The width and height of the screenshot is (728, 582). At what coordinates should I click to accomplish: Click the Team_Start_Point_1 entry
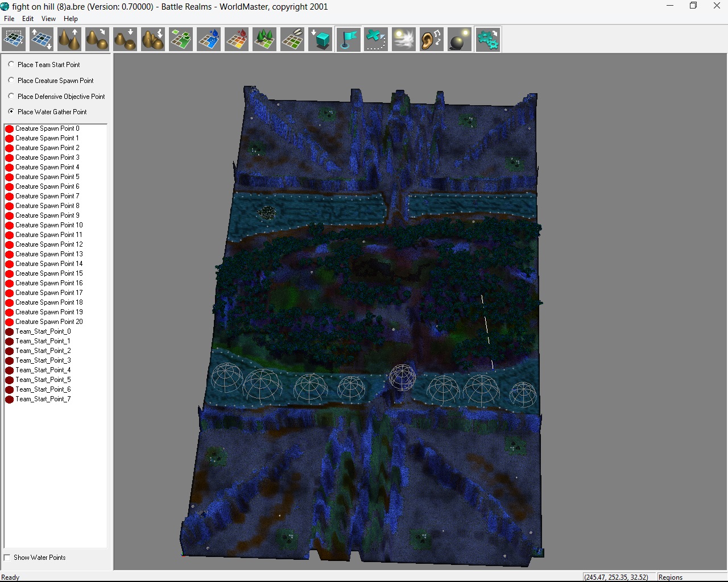coord(38,341)
